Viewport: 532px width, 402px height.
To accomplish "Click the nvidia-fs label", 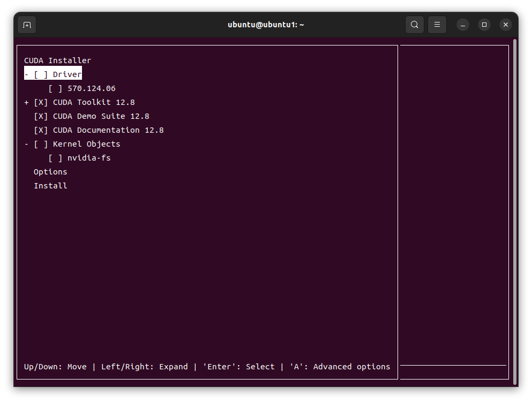I will pos(89,158).
